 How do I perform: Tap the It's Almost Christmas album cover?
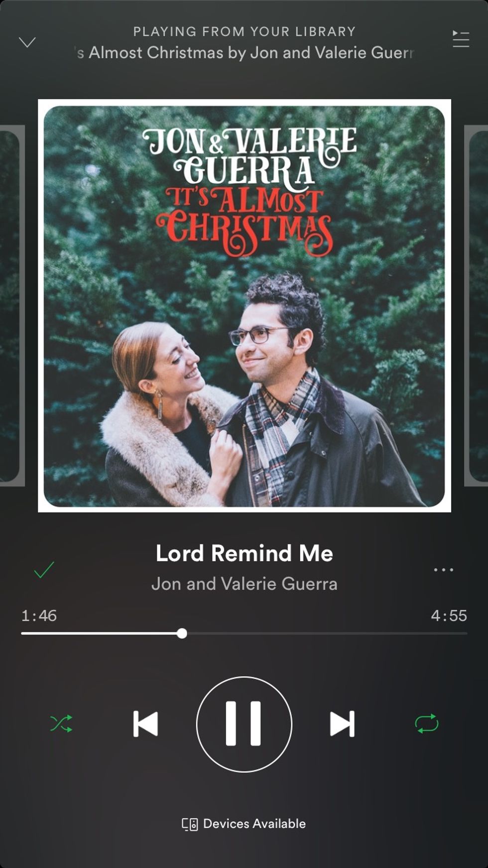(244, 306)
